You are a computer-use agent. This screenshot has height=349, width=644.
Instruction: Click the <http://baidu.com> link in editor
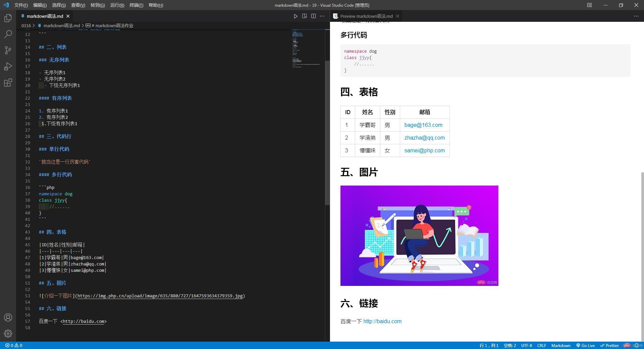point(84,321)
